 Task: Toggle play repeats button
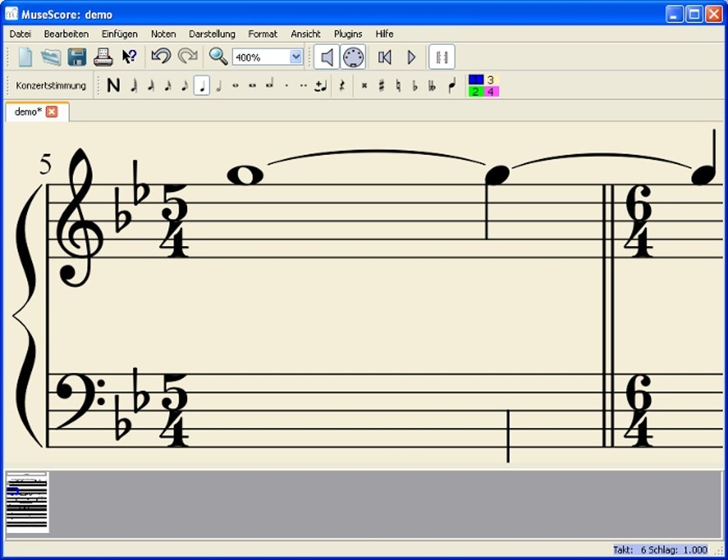coord(442,57)
